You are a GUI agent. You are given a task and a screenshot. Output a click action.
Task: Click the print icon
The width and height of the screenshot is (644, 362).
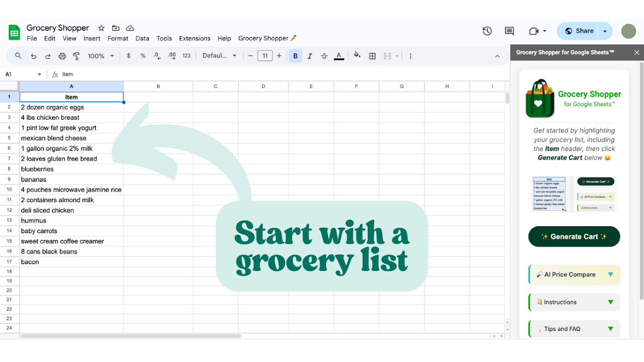(62, 56)
